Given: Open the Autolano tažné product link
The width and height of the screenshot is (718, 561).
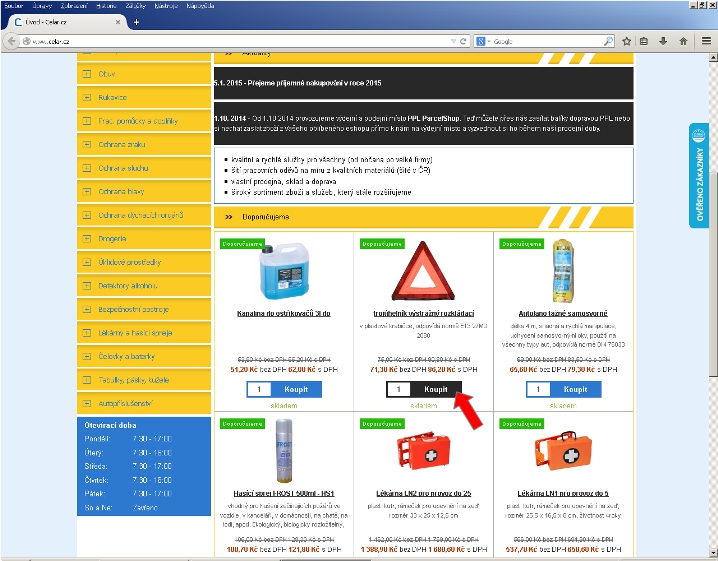Looking at the screenshot, I should coord(563,314).
